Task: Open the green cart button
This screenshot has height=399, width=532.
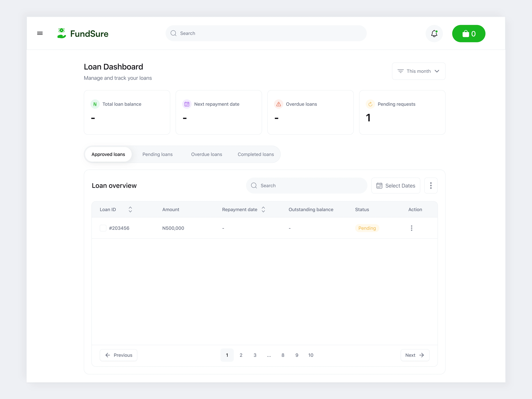Action: pos(468,33)
